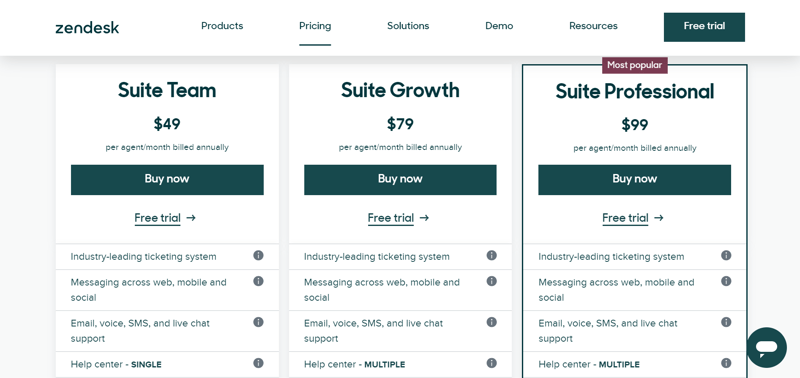Click the Suite Team heading
Screen dimensions: 800x378
[x=167, y=90]
